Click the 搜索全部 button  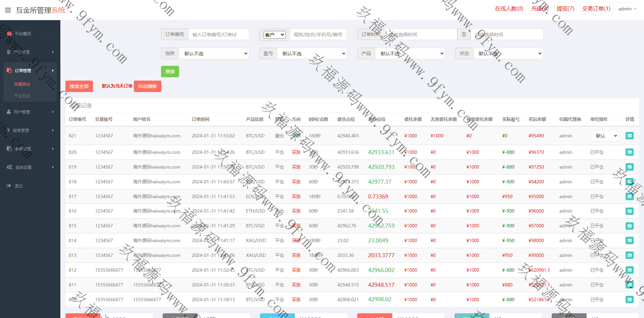coord(79,86)
